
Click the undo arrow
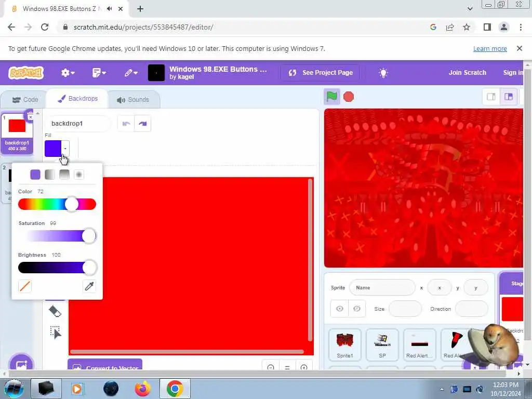click(x=126, y=124)
